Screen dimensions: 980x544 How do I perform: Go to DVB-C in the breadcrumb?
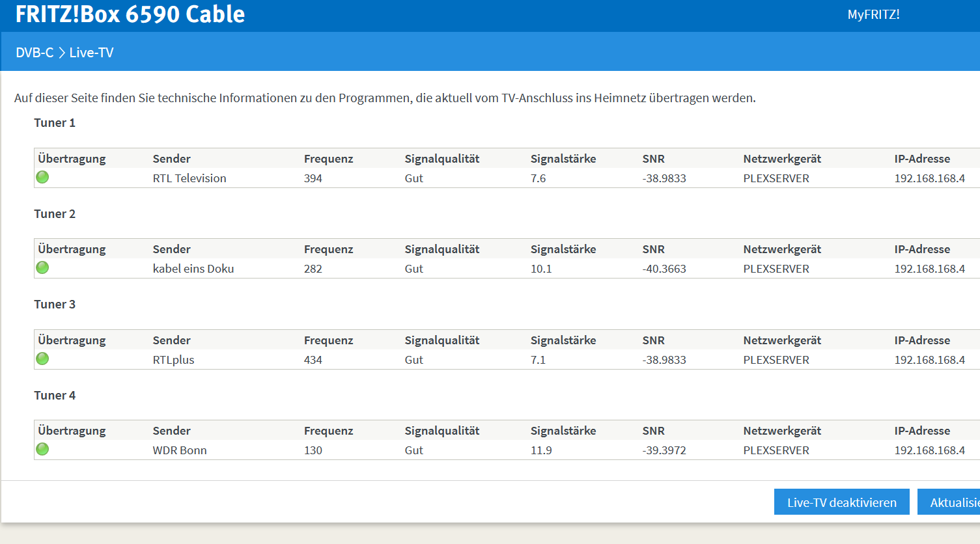35,53
